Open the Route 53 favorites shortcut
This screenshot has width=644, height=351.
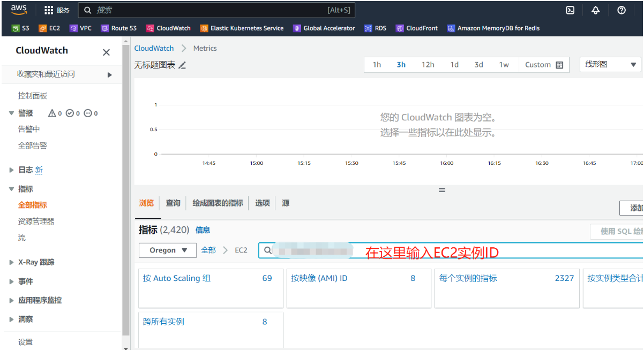click(119, 28)
